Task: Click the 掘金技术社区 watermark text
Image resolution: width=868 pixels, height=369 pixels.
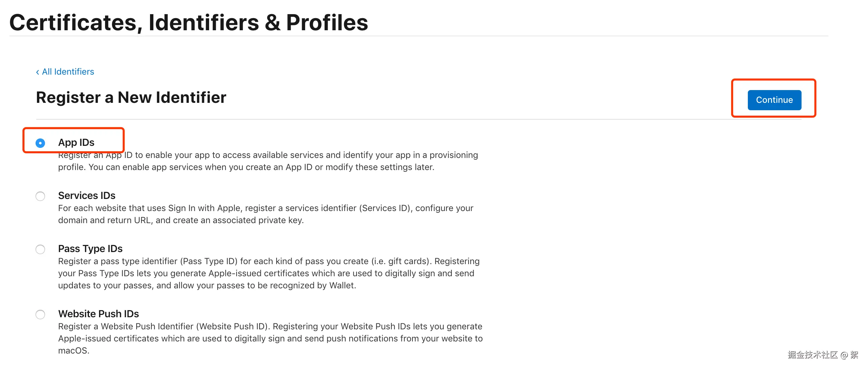Action: 812,355
